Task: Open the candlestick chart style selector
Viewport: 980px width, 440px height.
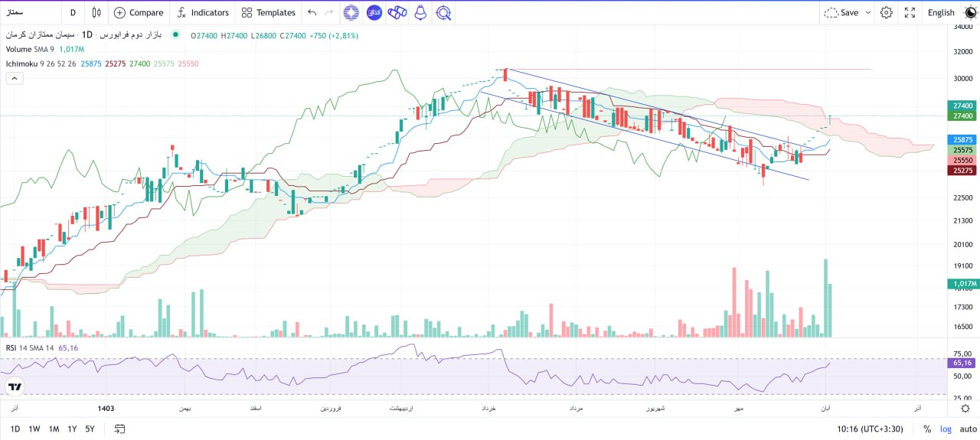Action: (x=96, y=12)
